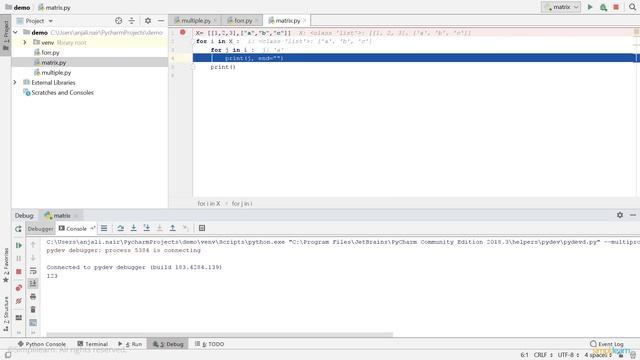This screenshot has width=640, height=360.
Task: Click the Step Out icon
Action: pyautogui.click(x=173, y=228)
